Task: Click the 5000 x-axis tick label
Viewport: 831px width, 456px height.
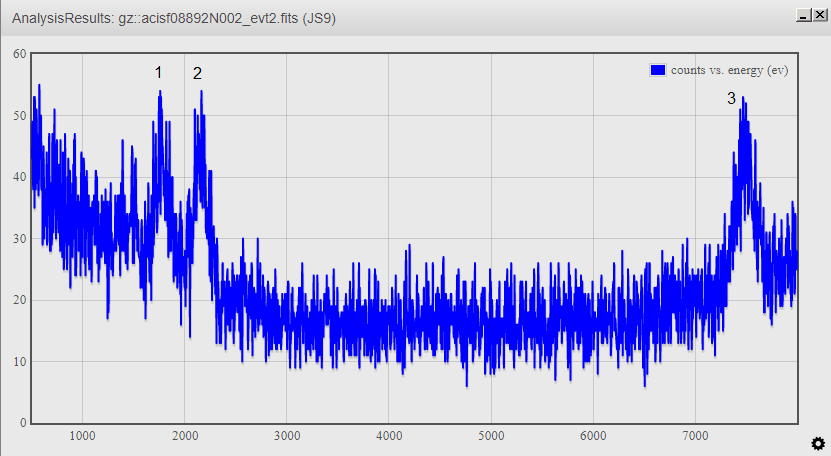Action: pyautogui.click(x=491, y=436)
